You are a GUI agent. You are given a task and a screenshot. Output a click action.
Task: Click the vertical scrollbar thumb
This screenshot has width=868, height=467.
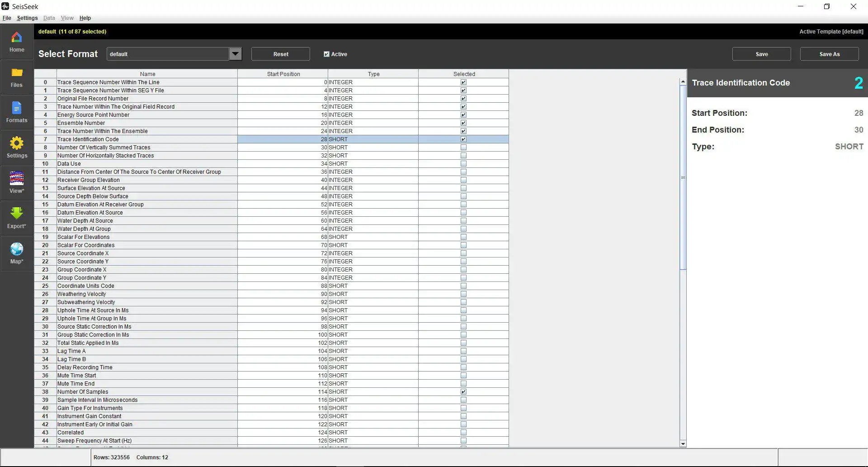coord(683,177)
